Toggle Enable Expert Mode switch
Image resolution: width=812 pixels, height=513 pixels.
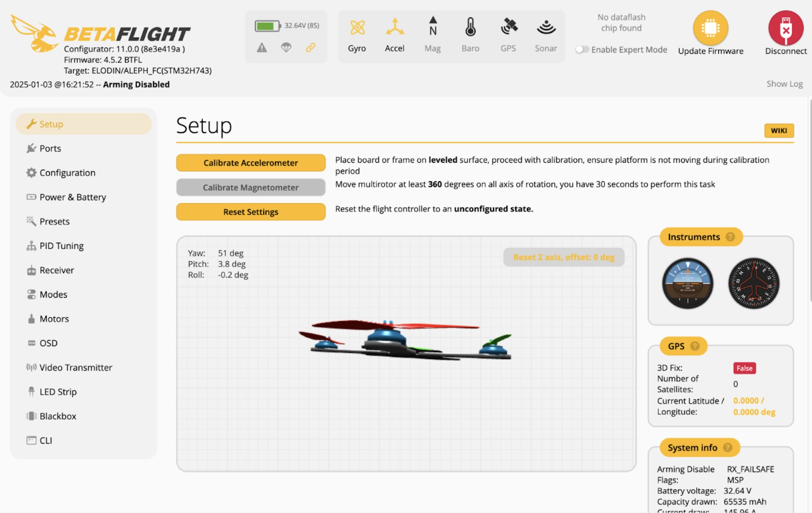(x=582, y=50)
